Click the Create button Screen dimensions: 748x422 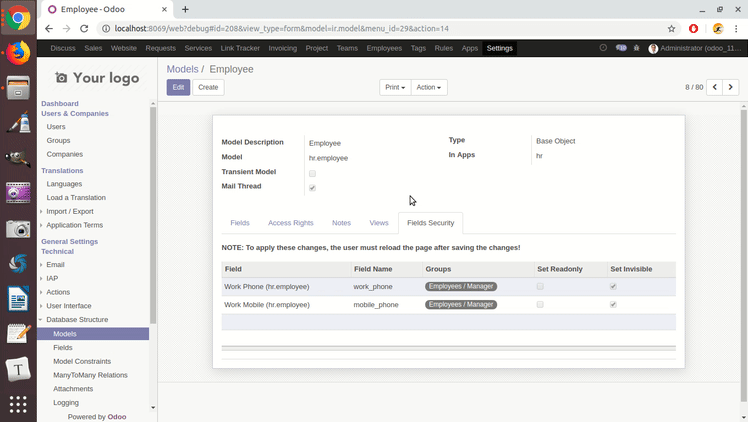[208, 87]
